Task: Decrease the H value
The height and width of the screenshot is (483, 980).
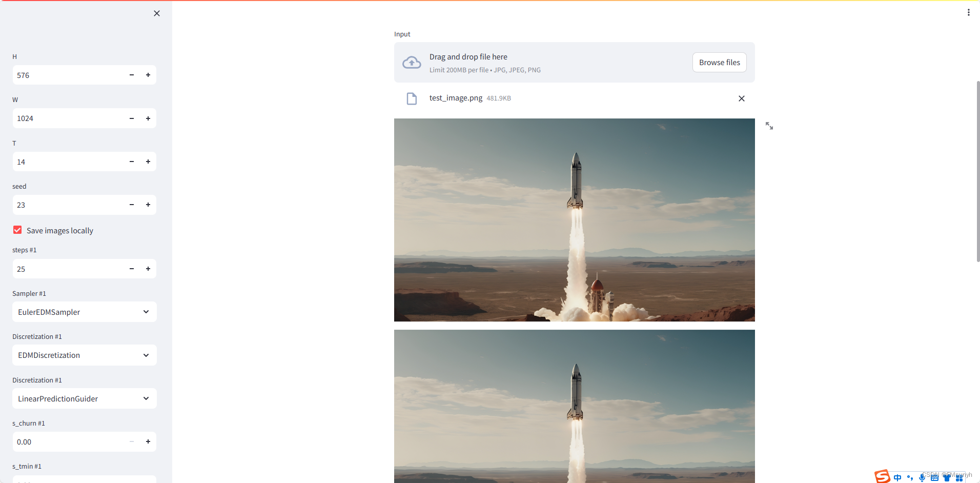Action: click(132, 75)
